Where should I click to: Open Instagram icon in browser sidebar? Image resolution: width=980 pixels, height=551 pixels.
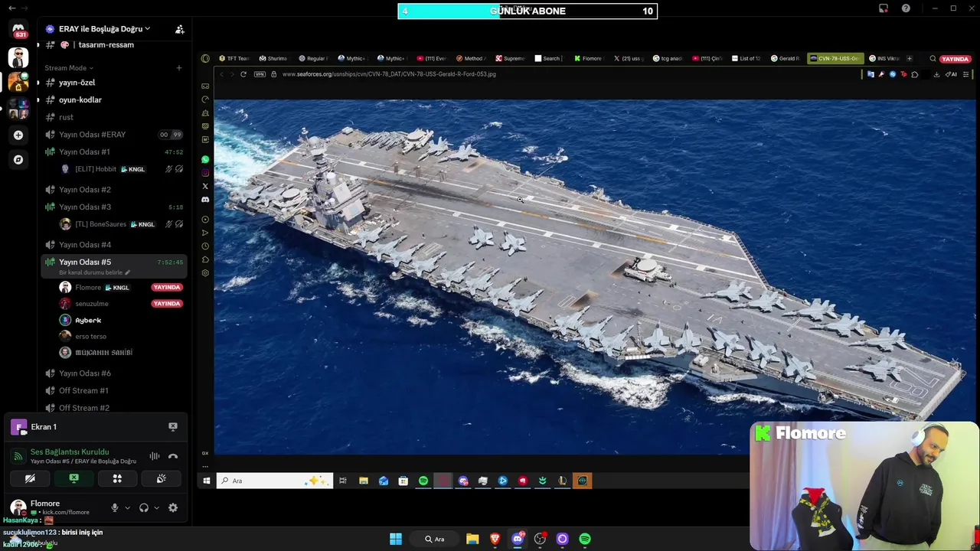click(205, 173)
